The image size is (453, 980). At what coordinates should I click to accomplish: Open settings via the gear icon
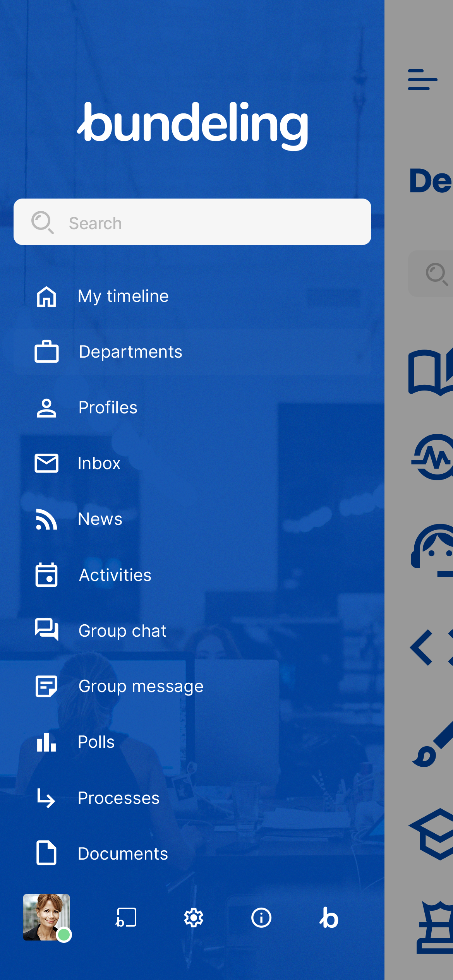(194, 918)
